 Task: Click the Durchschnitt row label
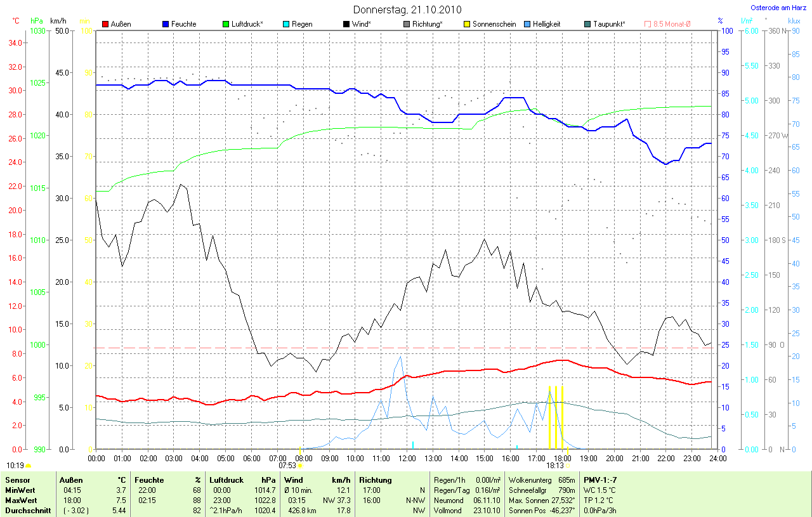(x=27, y=510)
